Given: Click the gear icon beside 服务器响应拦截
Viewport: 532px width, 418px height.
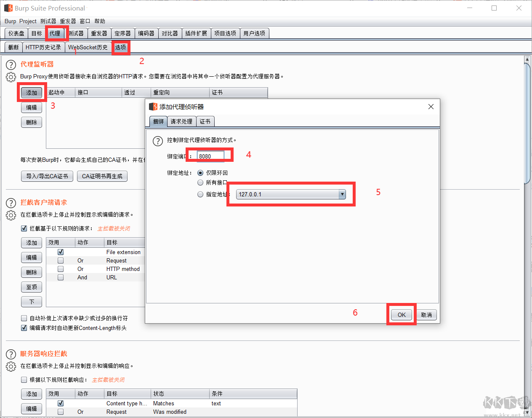Looking at the screenshot, I should point(11,367).
